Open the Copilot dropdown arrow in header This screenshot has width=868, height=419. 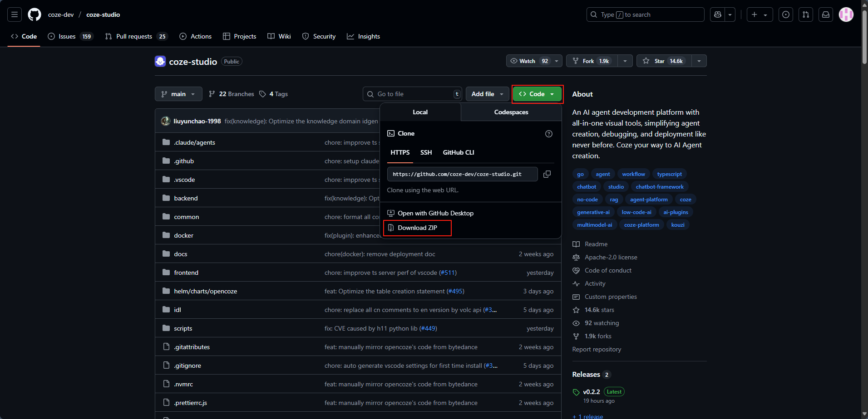coord(730,15)
